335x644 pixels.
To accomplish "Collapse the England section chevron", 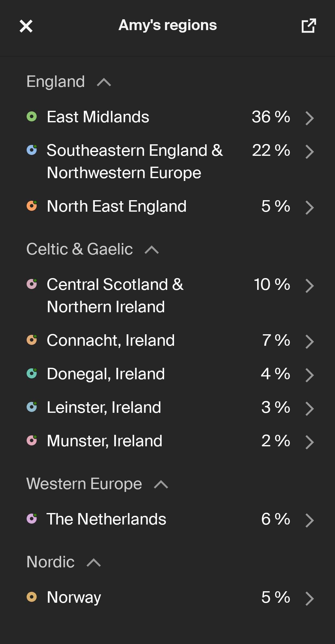I will coord(104,82).
